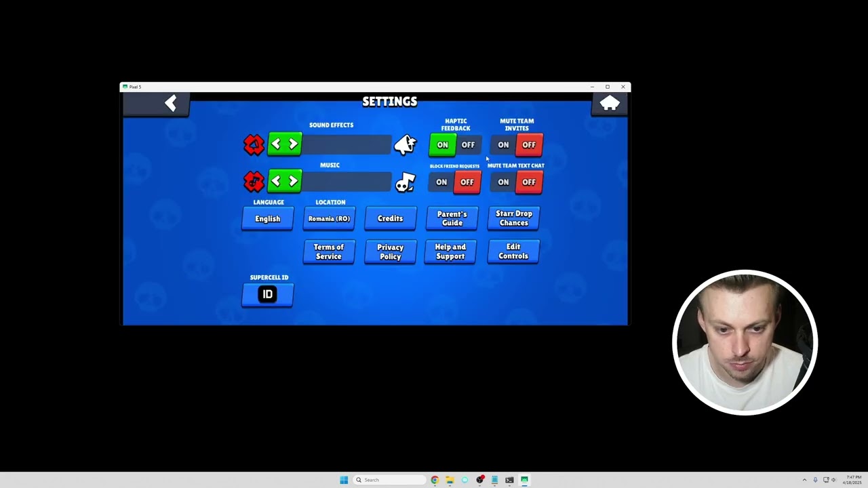Viewport: 868px width, 488px height.
Task: Turn mute team text chat ON
Action: [x=503, y=182]
